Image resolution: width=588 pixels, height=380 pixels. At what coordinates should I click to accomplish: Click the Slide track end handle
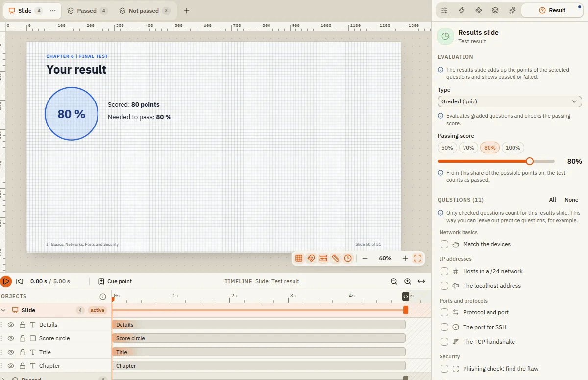click(x=406, y=310)
